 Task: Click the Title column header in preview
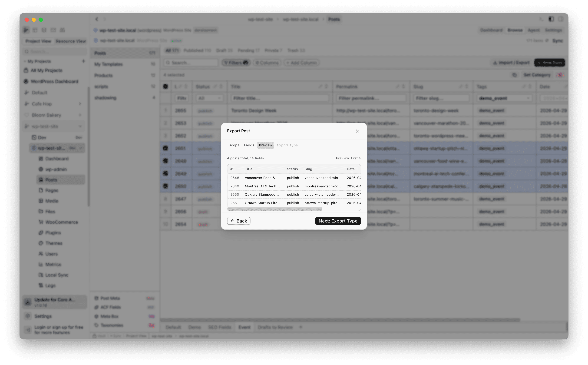[249, 169]
